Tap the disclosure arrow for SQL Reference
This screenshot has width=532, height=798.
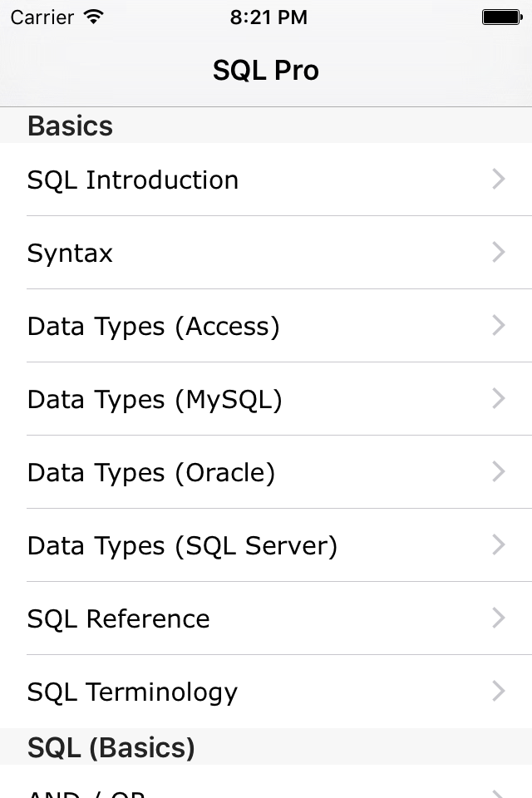tap(498, 618)
